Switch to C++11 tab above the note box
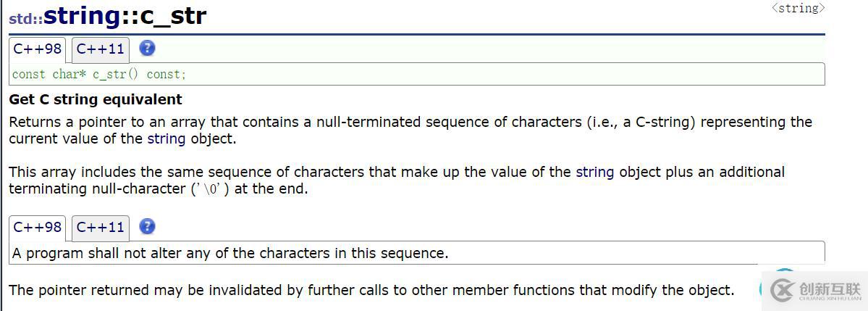Image resolution: width=868 pixels, height=311 pixels. pos(101,228)
